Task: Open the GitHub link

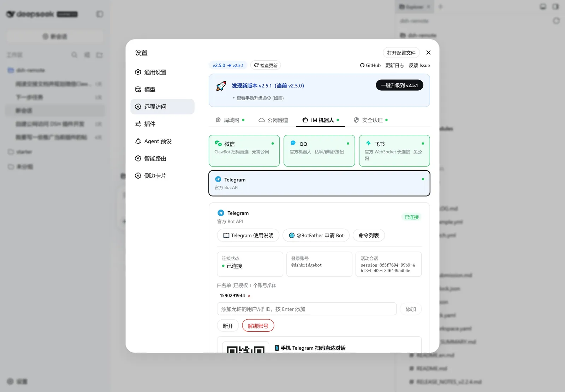Action: tap(370, 65)
